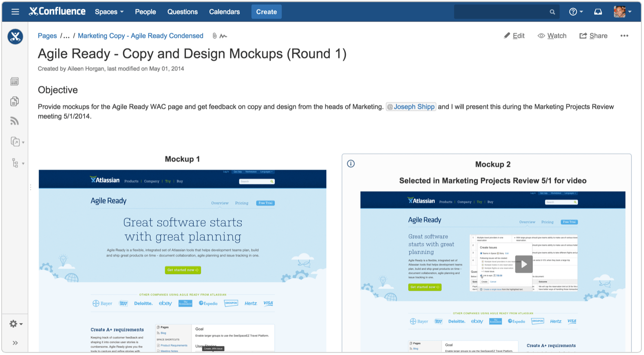Open the space blog feed icon in the sidebar
The image size is (644, 355).
point(15,121)
